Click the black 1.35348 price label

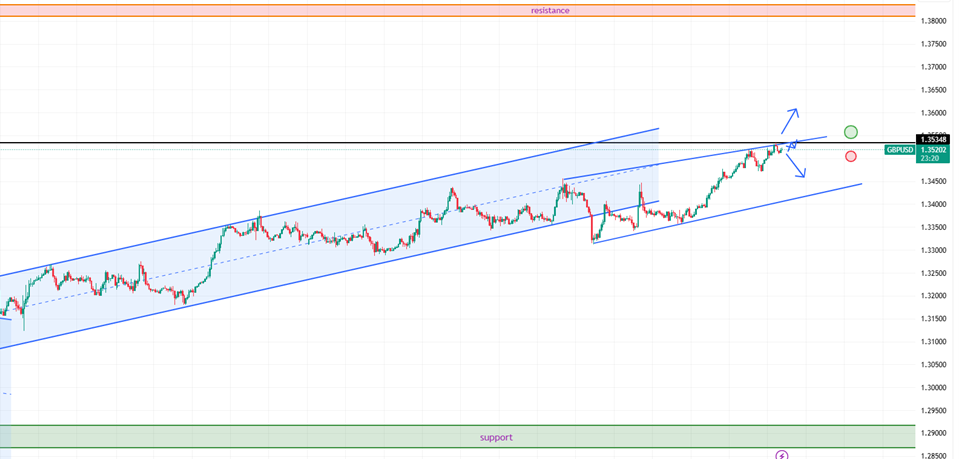[x=935, y=139]
